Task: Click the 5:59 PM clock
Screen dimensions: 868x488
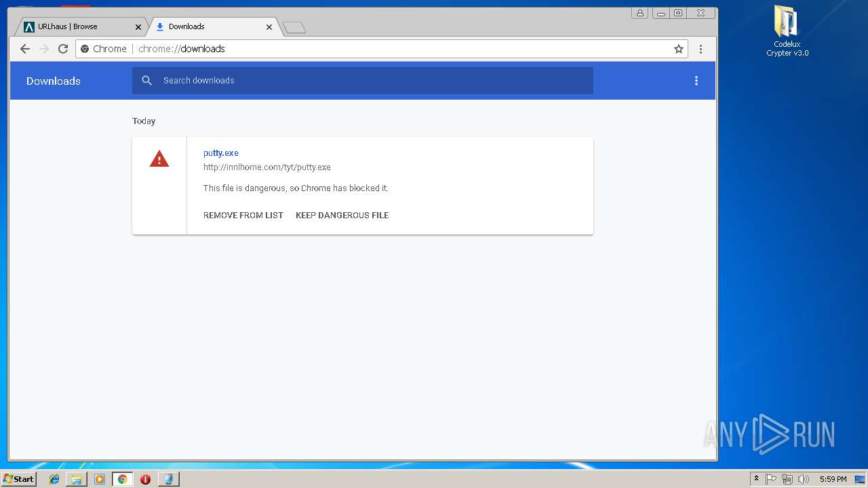Action: (x=833, y=479)
